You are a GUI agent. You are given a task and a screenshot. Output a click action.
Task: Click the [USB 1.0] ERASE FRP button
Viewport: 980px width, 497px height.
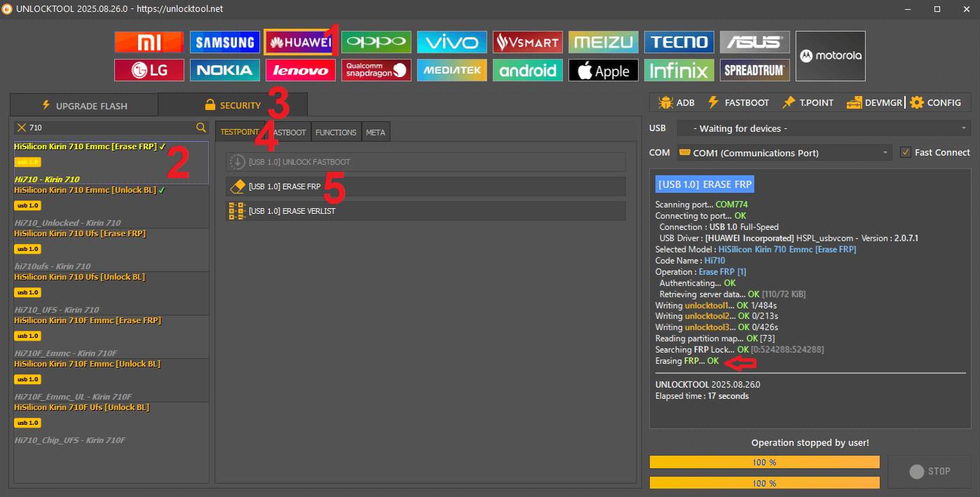tap(426, 186)
